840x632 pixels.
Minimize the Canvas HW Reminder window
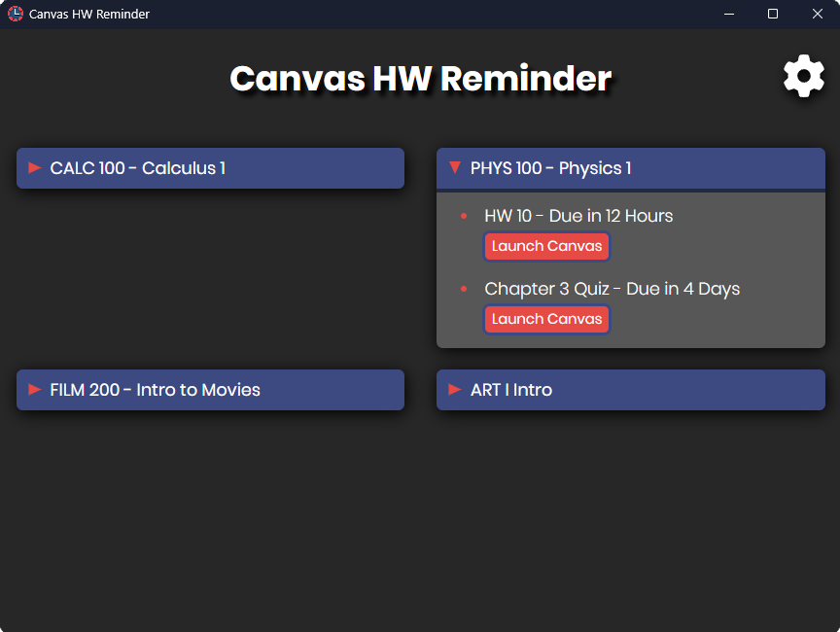coord(728,14)
